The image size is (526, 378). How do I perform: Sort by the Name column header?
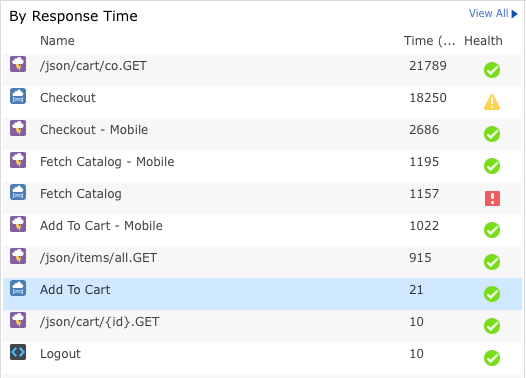[57, 41]
